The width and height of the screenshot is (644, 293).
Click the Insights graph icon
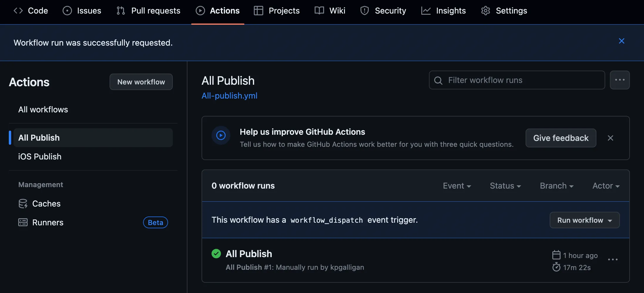(426, 11)
